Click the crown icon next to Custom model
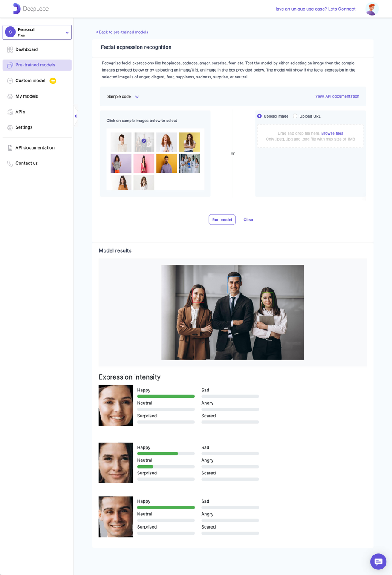Screen dimensions: 392x575 click(x=52, y=80)
